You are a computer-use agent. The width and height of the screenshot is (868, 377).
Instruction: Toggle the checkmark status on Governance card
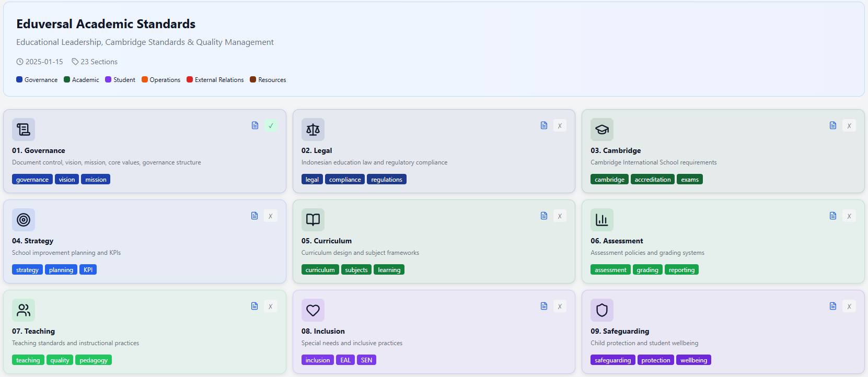click(x=271, y=125)
